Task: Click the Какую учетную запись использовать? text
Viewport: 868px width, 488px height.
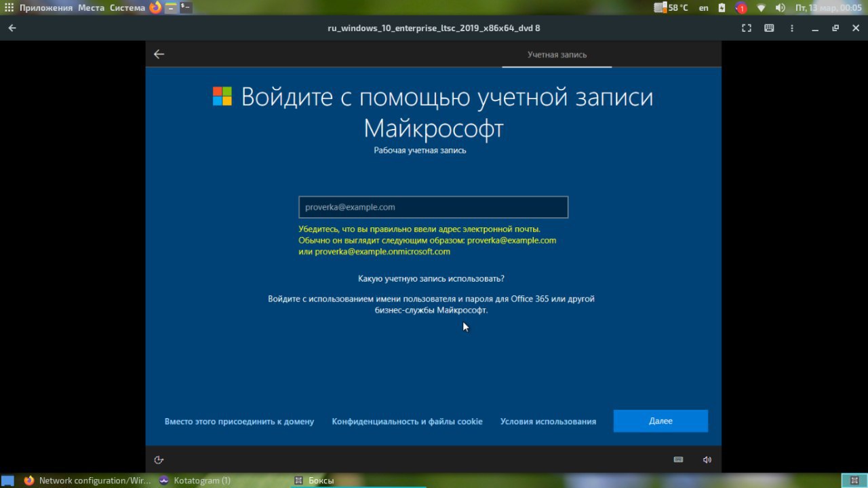Action: click(431, 278)
